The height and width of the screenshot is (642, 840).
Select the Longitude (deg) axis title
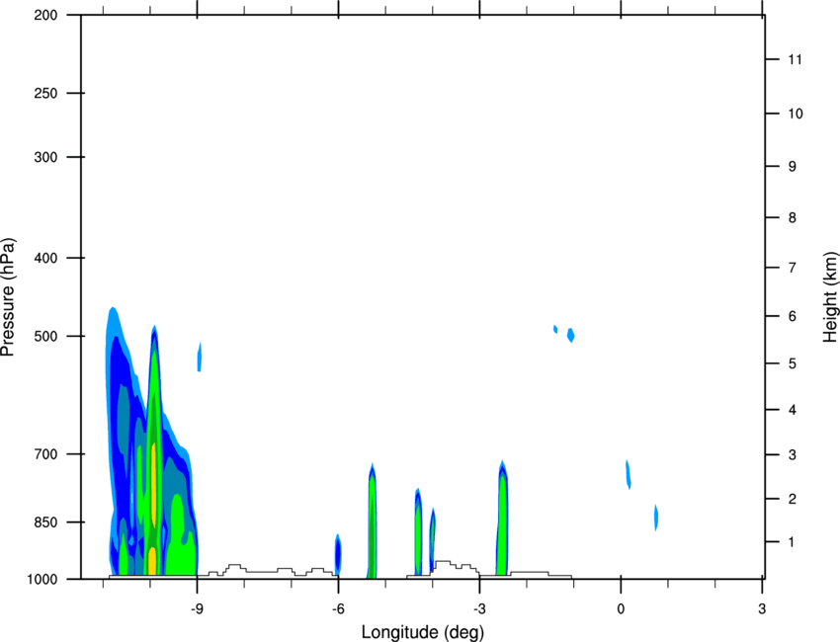(x=423, y=632)
